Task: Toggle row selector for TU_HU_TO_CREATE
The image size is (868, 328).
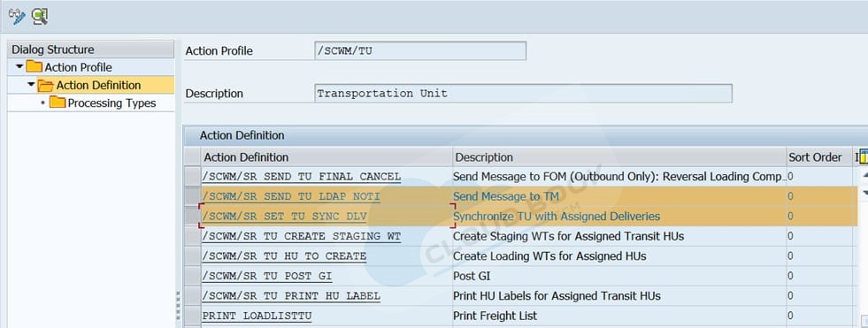Action: pyautogui.click(x=192, y=256)
